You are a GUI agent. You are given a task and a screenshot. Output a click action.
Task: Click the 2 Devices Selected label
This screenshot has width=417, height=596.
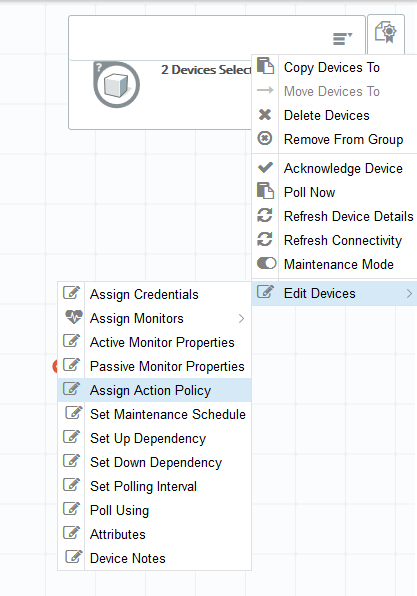point(206,70)
